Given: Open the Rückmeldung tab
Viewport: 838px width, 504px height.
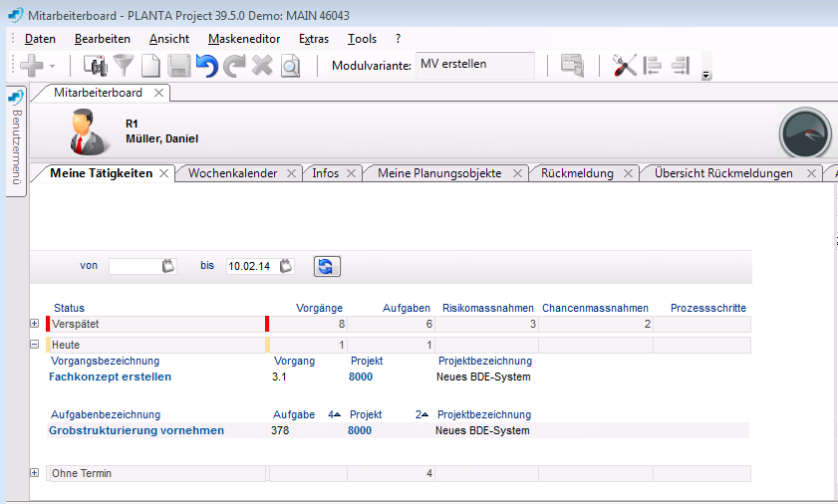Looking at the screenshot, I should point(577,173).
